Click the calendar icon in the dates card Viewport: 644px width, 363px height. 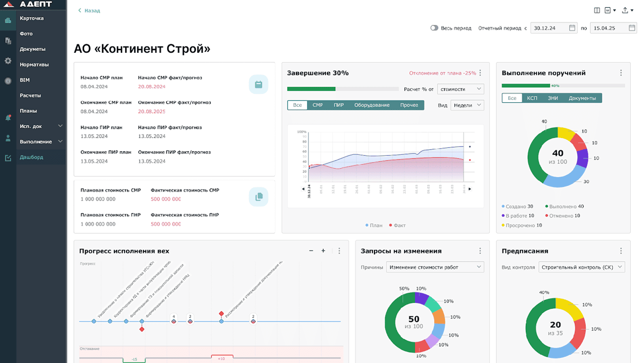point(259,84)
